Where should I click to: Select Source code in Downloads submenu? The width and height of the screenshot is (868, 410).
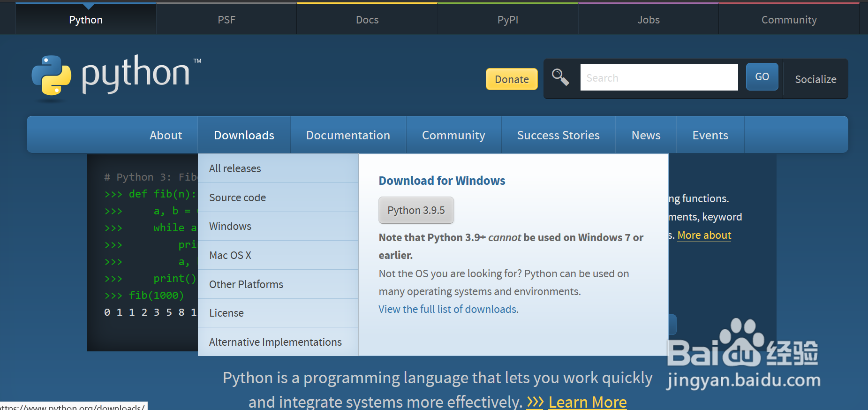coord(278,197)
